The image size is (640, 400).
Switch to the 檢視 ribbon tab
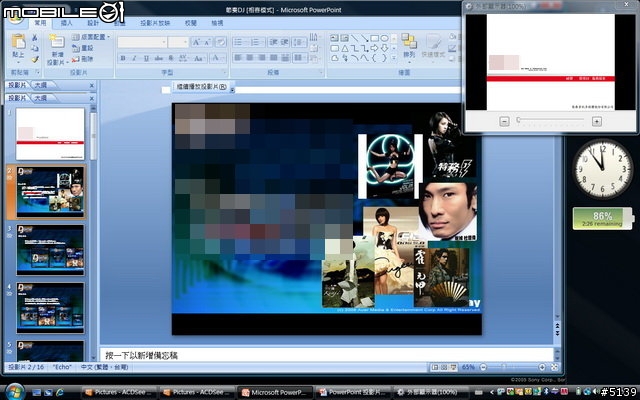[217, 23]
